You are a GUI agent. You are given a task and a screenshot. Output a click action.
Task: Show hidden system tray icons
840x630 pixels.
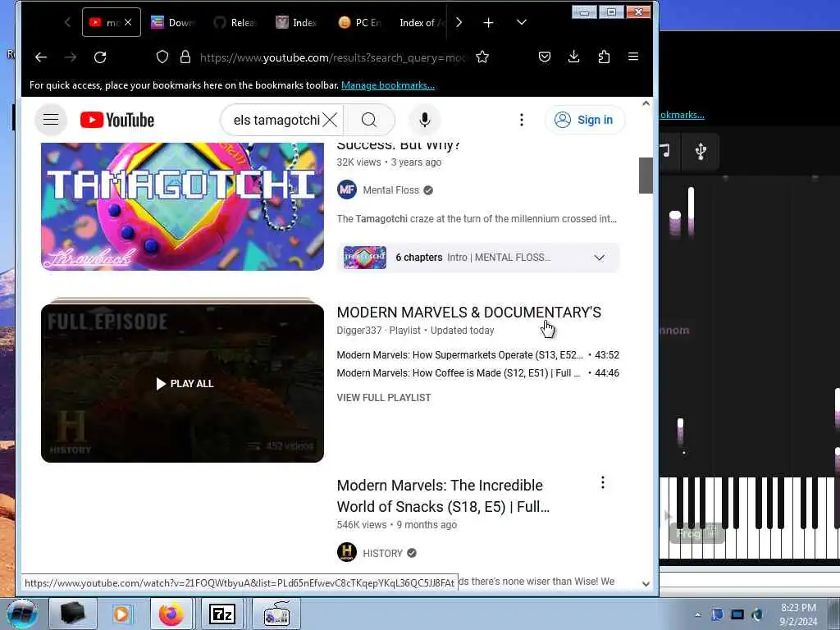pos(697,614)
